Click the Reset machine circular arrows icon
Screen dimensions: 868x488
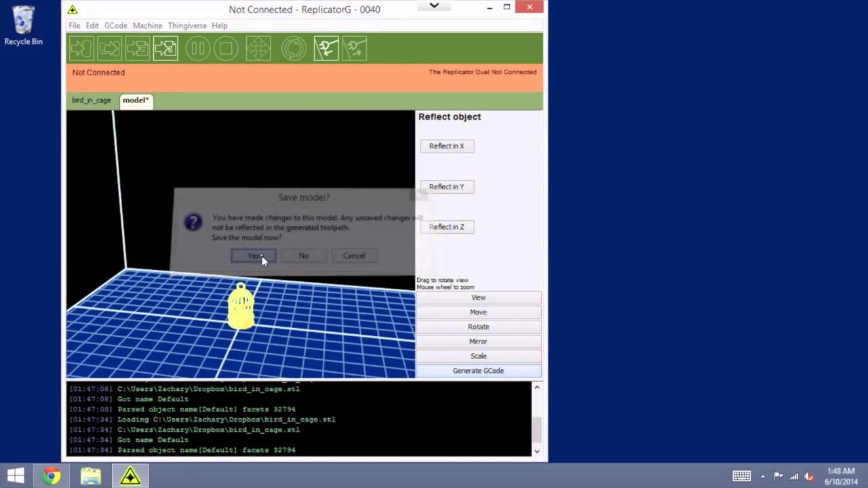294,49
